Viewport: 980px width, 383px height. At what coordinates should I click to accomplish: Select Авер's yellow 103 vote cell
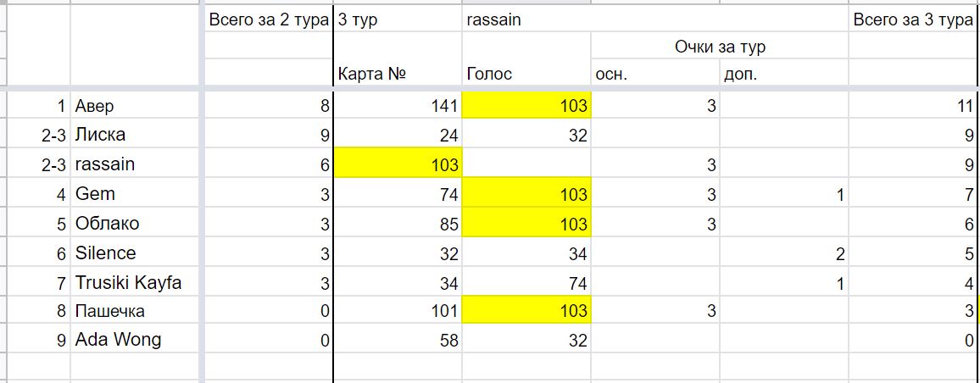pyautogui.click(x=526, y=106)
